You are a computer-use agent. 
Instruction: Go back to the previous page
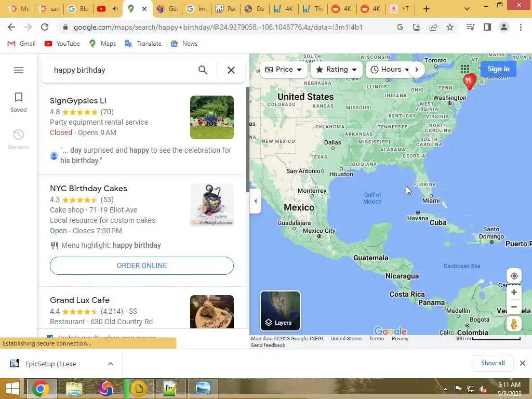[11, 27]
